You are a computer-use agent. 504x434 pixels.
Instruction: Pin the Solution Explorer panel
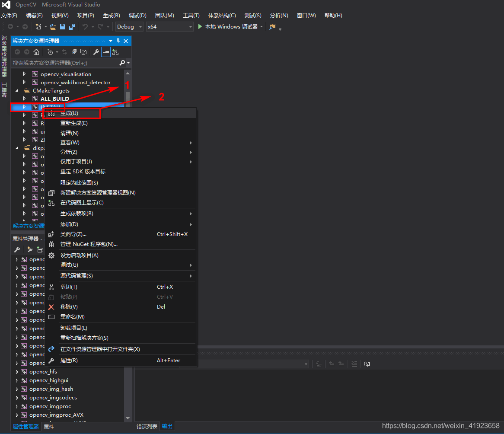[118, 41]
